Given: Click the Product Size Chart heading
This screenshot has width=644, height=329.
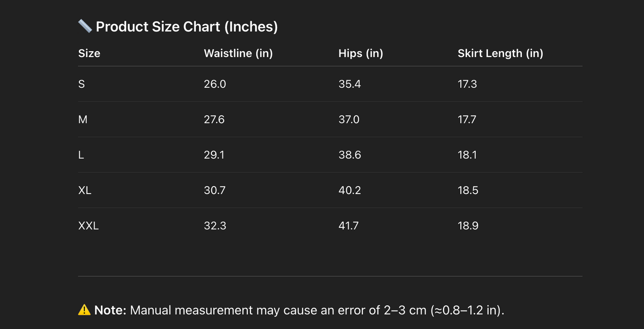Looking at the screenshot, I should (187, 27).
